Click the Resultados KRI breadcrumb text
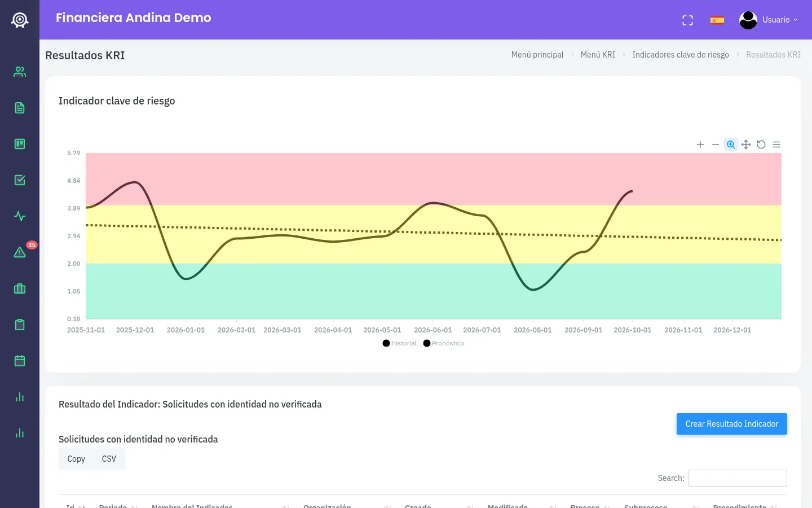This screenshot has width=812, height=508. [773, 55]
